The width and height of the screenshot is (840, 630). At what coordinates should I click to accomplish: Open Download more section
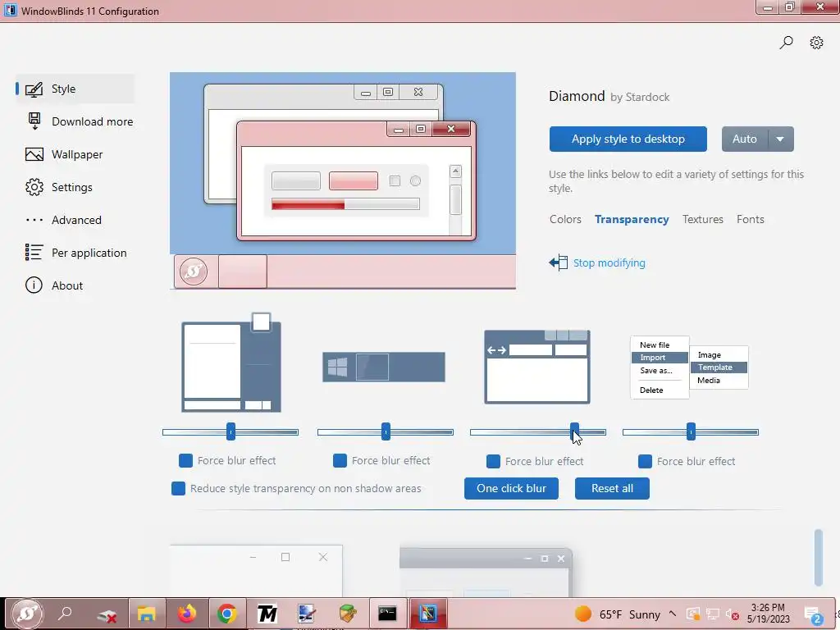[80, 121]
